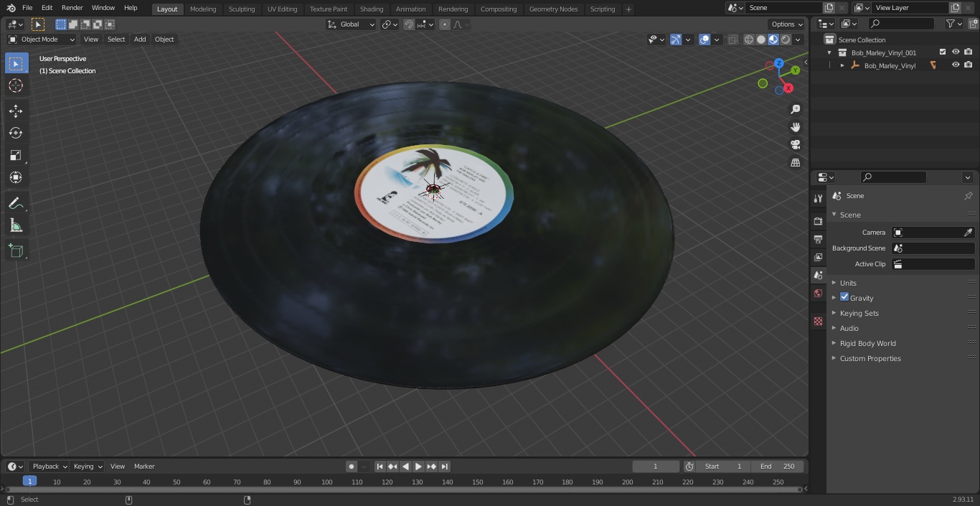Open the Playback dropdown in timeline
The image size is (980, 506).
[49, 467]
